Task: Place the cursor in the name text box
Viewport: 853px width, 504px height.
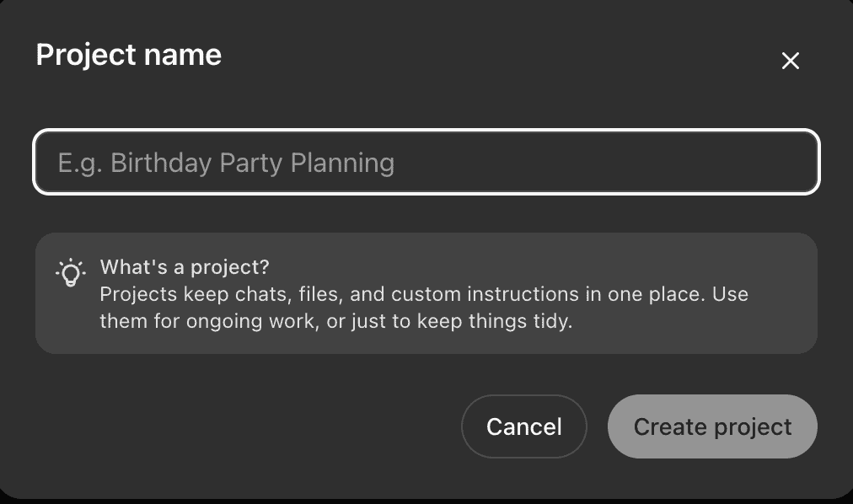Action: click(426, 162)
